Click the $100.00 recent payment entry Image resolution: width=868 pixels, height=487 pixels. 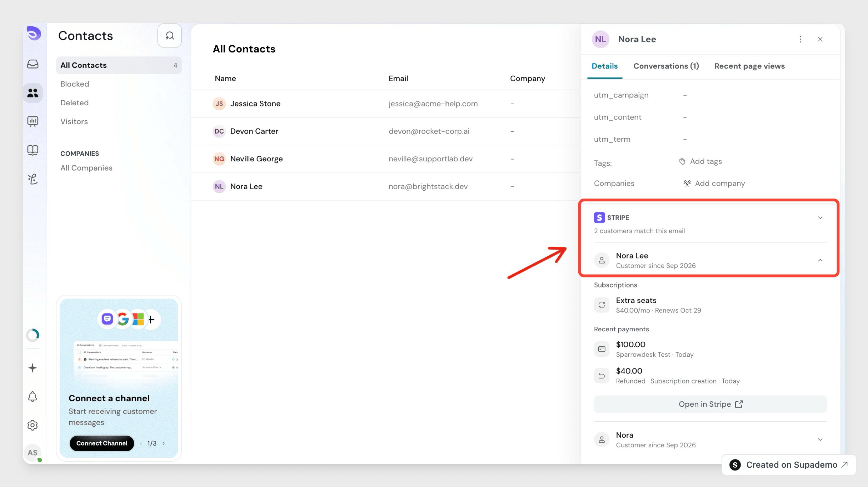coord(710,349)
